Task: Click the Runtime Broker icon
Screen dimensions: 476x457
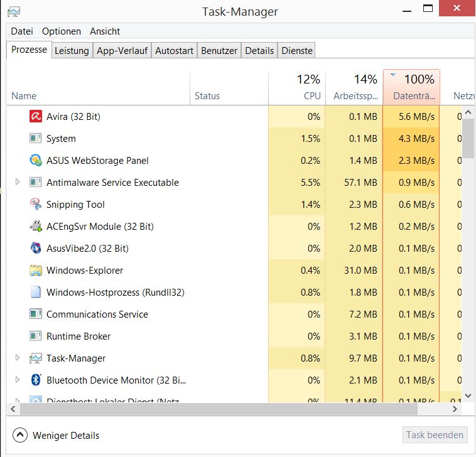Action: point(36,336)
